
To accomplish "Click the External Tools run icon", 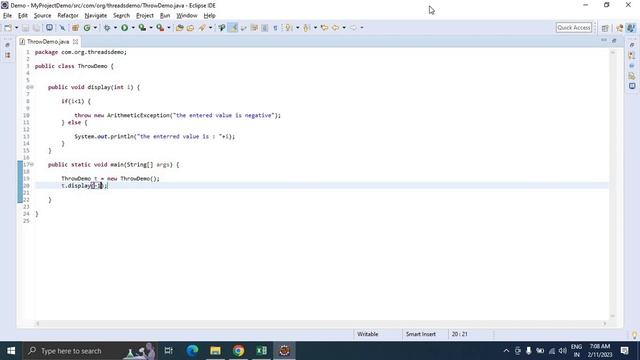I will [x=160, y=28].
